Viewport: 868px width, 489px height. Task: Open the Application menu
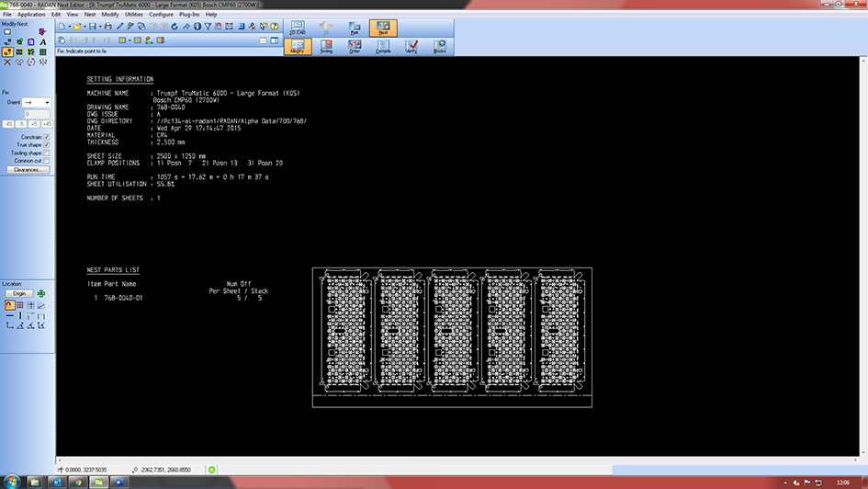tap(31, 15)
